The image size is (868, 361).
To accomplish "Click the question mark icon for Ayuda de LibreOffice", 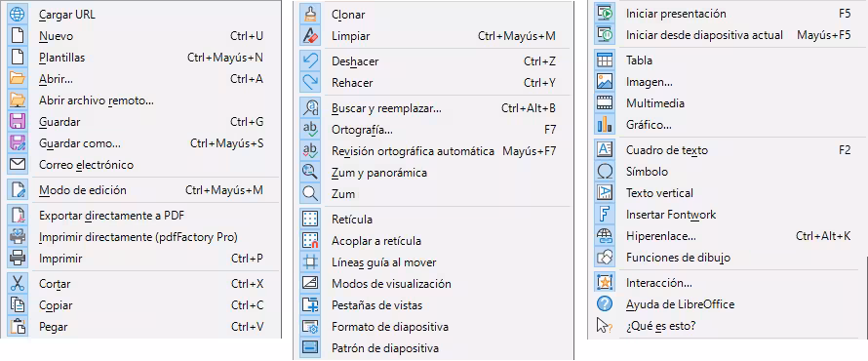I will coord(605,304).
